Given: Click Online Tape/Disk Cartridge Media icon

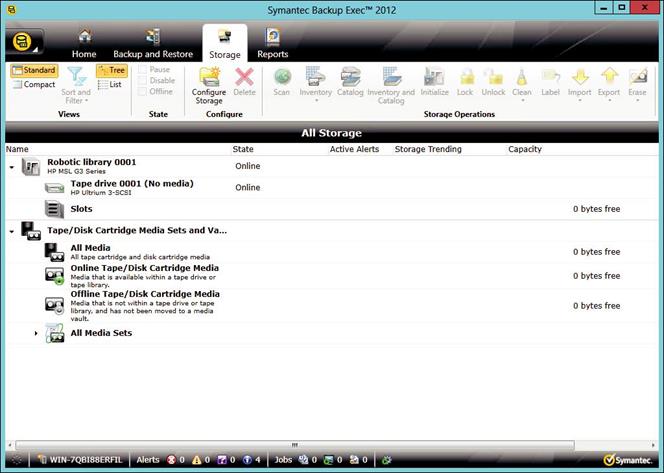Looking at the screenshot, I should (55, 276).
